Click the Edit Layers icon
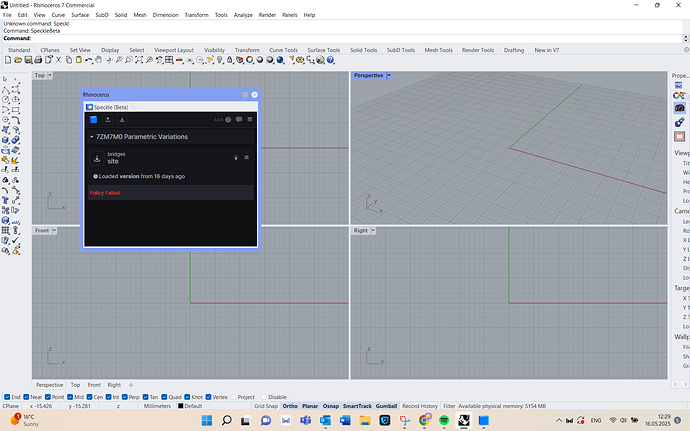 [239, 60]
